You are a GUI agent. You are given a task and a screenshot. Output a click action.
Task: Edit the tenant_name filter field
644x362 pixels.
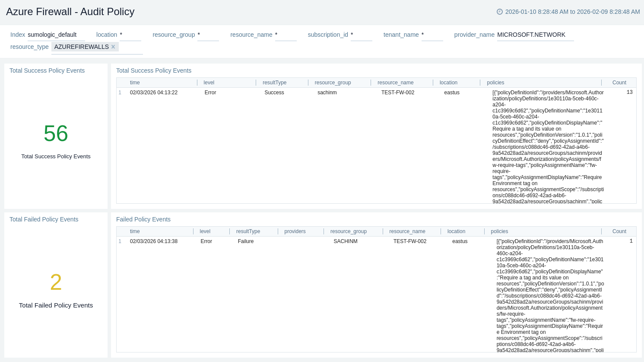[432, 35]
